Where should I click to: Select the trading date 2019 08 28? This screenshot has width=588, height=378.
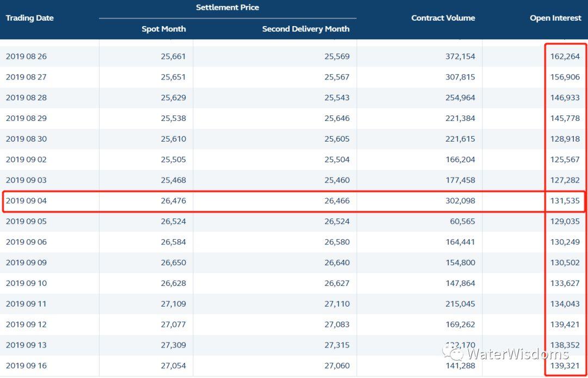tap(26, 98)
